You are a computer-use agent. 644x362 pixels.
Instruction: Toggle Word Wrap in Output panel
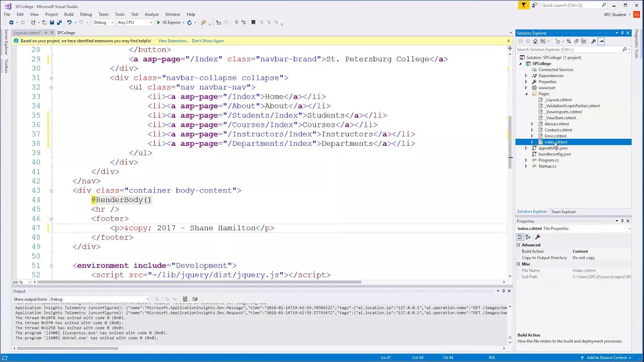click(x=195, y=299)
